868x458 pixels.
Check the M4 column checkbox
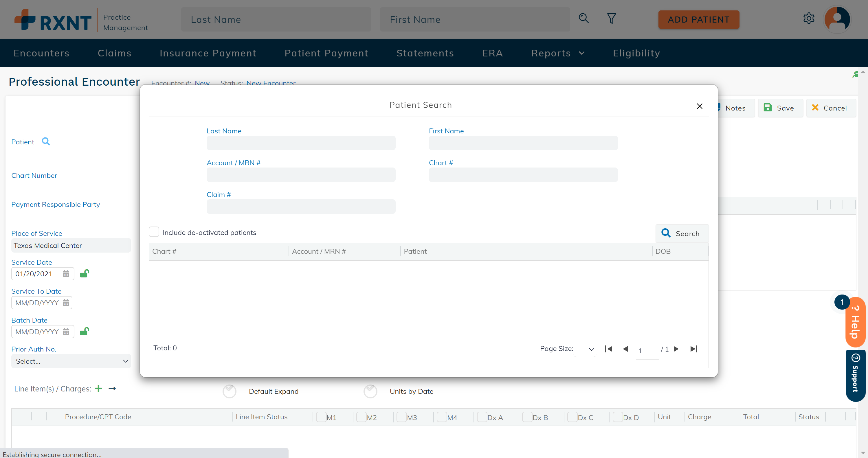tap(442, 417)
